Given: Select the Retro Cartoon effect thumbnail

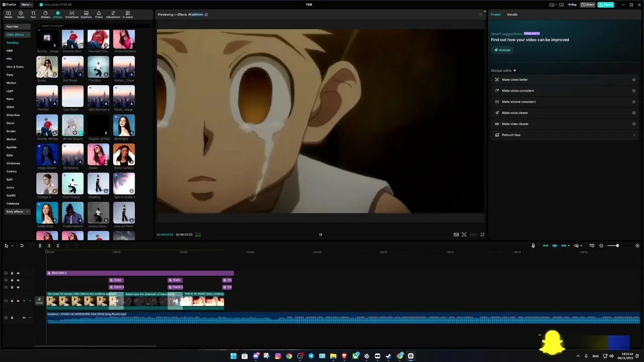Looking at the screenshot, I should (124, 154).
